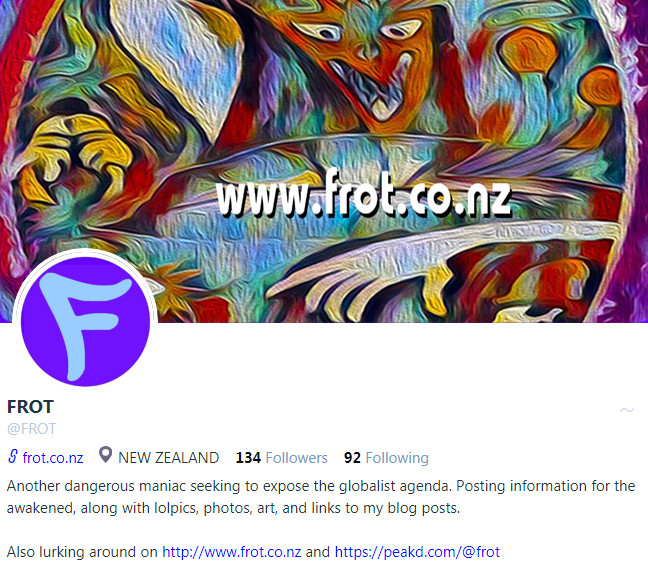
Task: Click the faint tilde icon beside FROT name
Action: (x=627, y=410)
